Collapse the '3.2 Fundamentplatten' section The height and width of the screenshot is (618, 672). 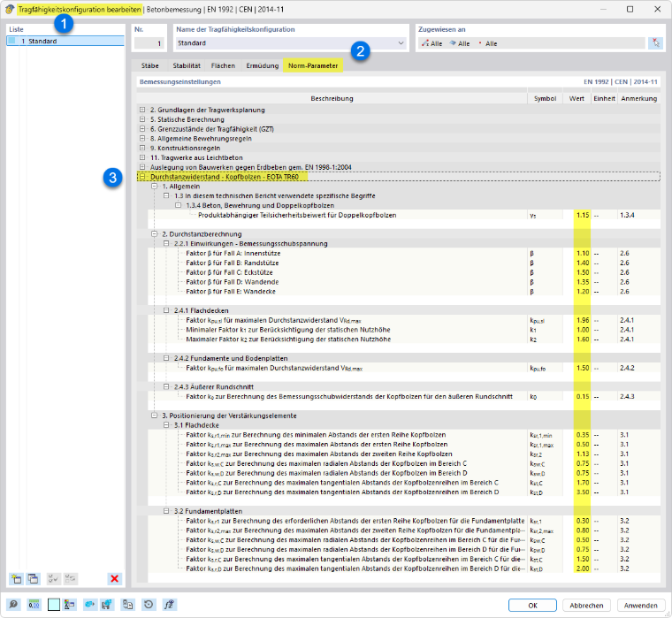[166, 511]
